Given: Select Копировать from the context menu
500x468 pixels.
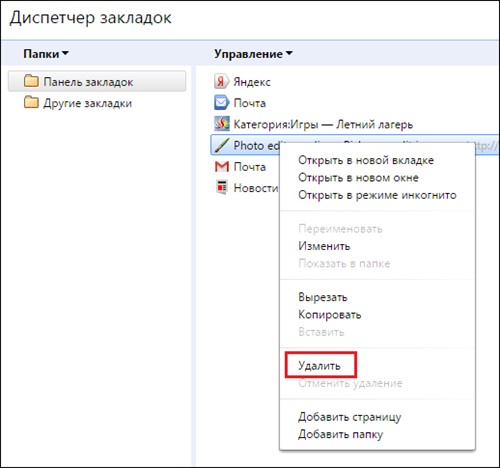Looking at the screenshot, I should 329,315.
